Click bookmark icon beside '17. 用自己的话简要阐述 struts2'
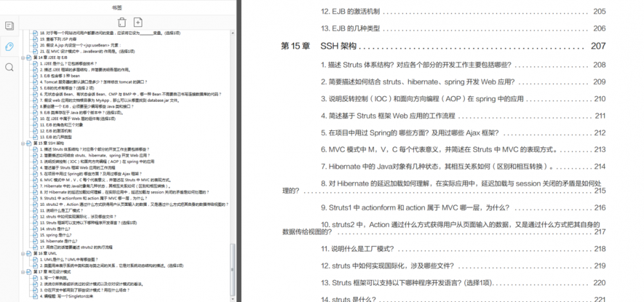Image resolution: width=644 pixels, height=302 pixels. pyautogui.click(x=35, y=247)
